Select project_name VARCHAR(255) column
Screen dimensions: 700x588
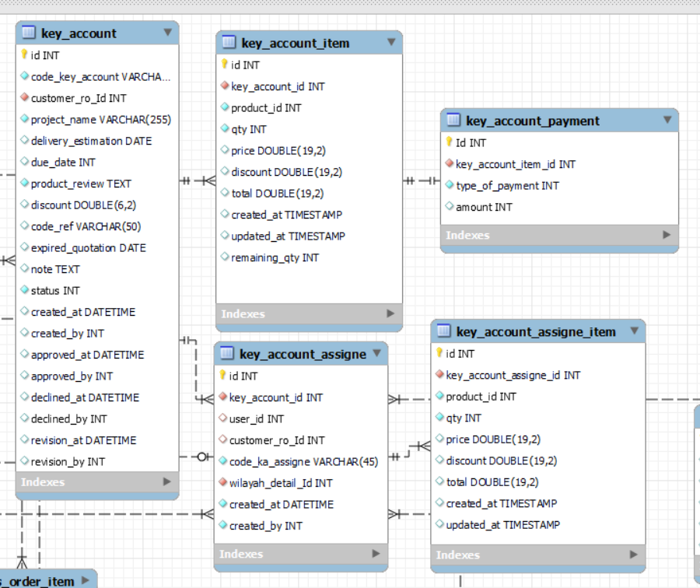click(100, 119)
